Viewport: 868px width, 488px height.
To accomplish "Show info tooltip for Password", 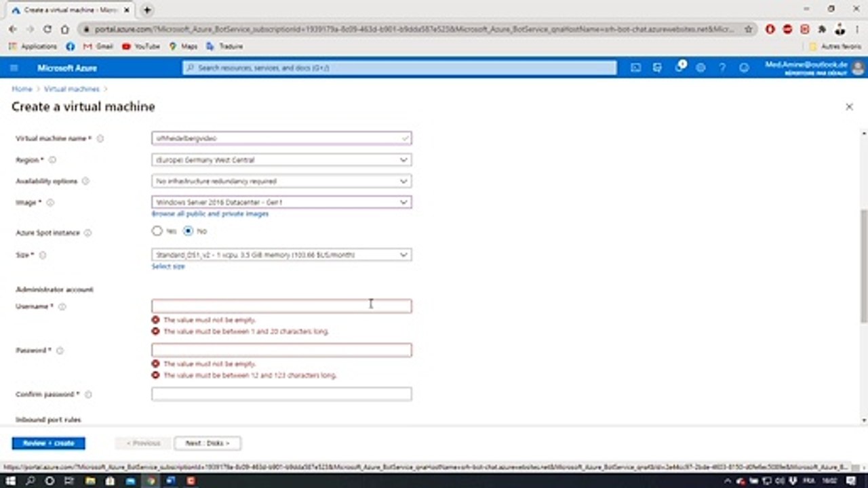I will [x=60, y=350].
